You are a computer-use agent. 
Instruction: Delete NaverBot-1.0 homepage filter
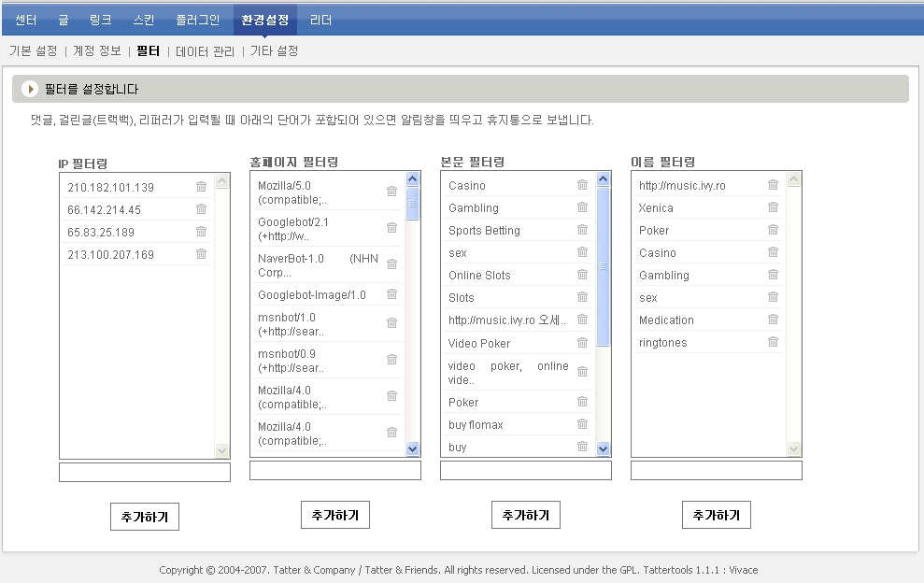[x=391, y=264]
